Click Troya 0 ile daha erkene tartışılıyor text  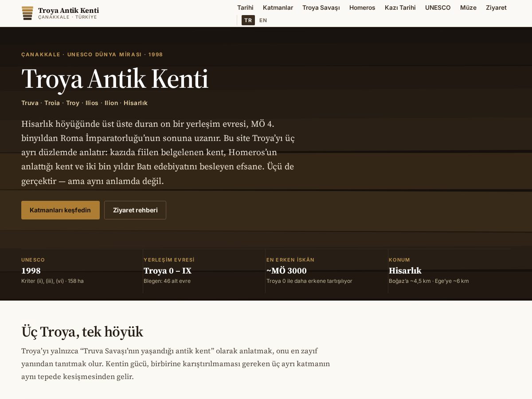(309, 281)
